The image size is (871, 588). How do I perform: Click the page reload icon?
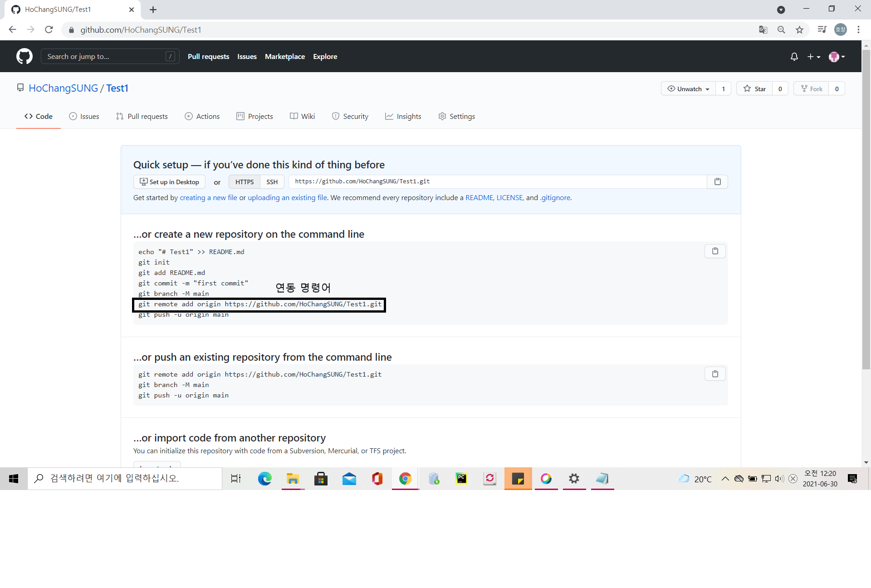pyautogui.click(x=49, y=29)
